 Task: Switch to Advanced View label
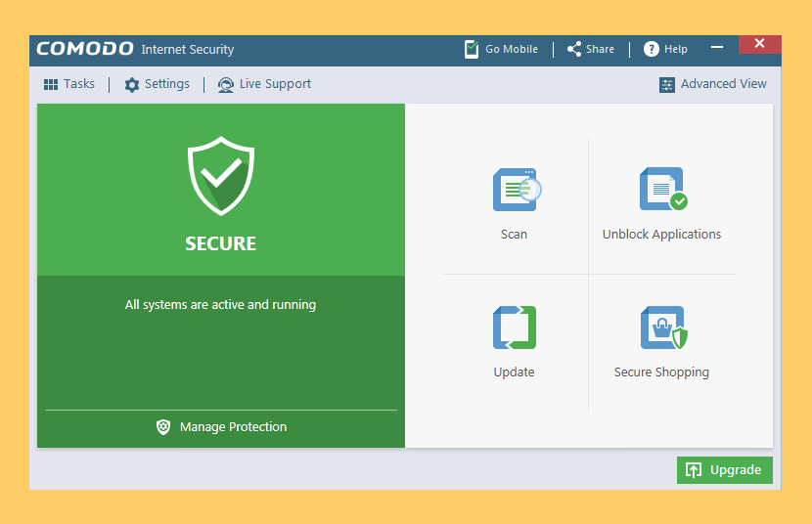click(723, 84)
